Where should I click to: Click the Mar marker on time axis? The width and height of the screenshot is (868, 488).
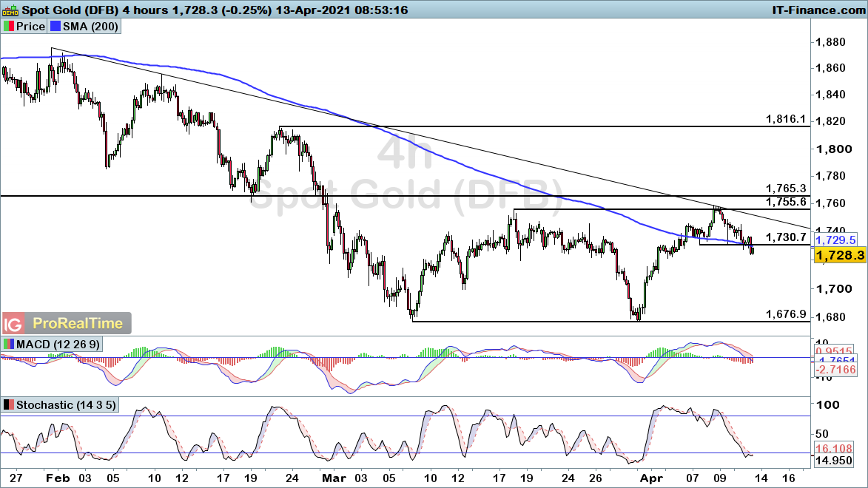[x=334, y=478]
